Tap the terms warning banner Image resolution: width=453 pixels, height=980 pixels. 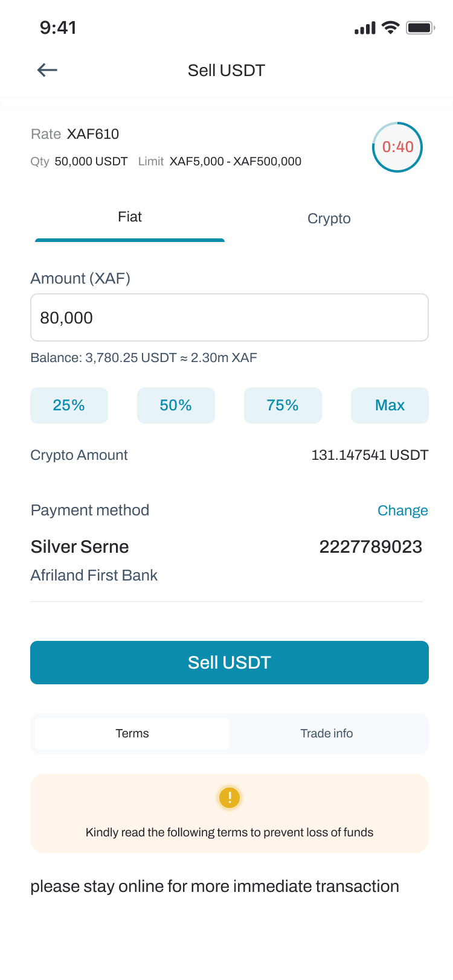click(230, 813)
